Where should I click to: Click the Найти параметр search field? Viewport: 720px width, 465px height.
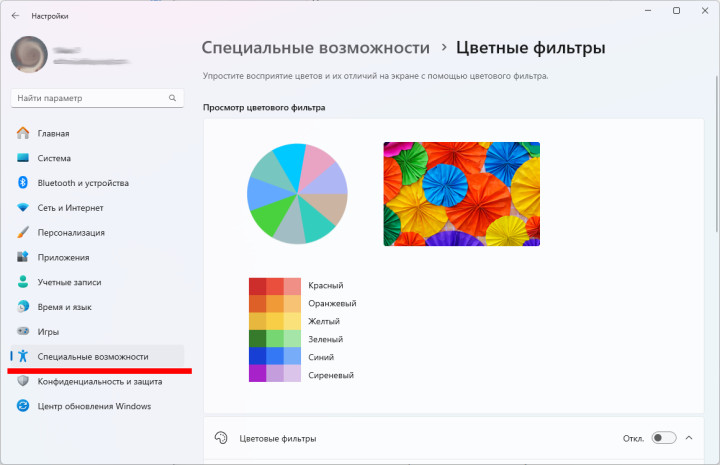pyautogui.click(x=90, y=98)
